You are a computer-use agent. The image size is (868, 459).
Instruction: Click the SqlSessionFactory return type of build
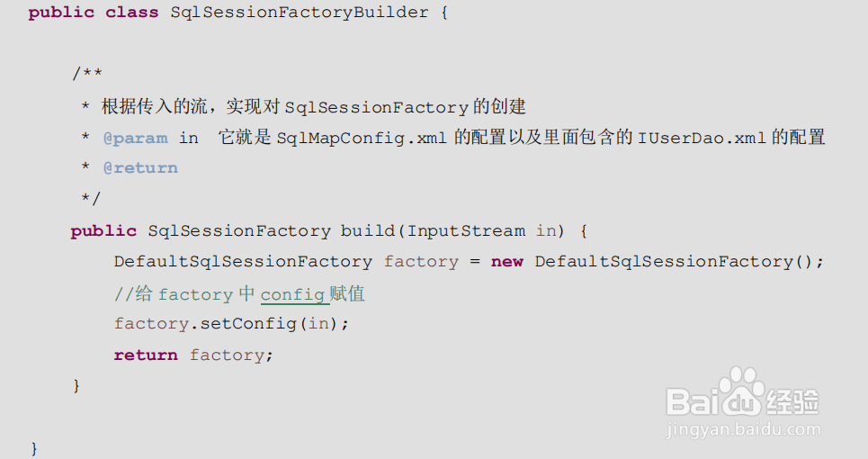tap(239, 230)
